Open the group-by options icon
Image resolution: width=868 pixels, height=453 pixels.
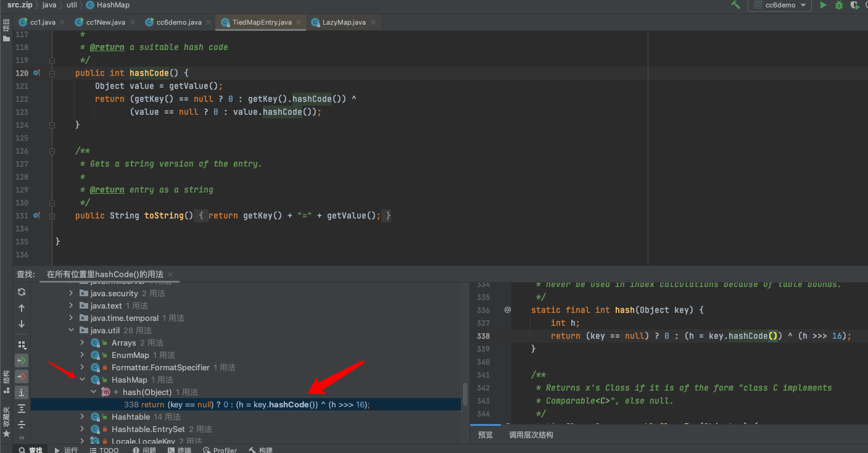click(22, 344)
